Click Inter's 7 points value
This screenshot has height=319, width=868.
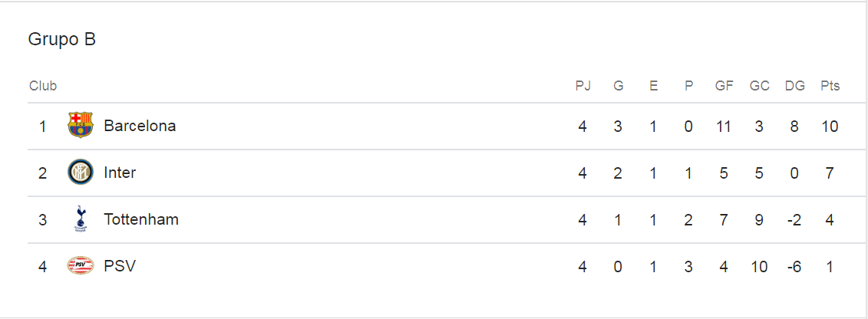[x=829, y=173]
